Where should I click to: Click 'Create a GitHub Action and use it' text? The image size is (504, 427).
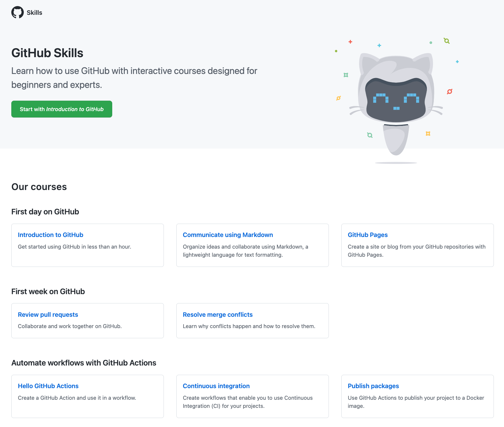tap(77, 398)
